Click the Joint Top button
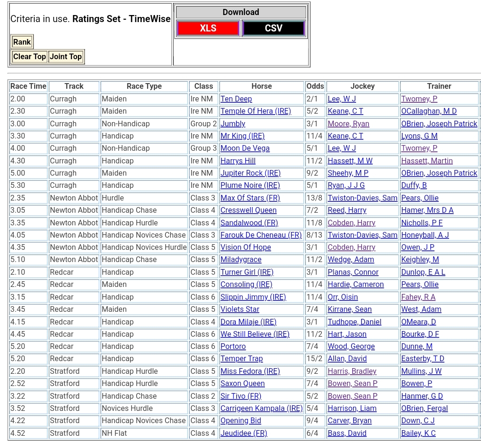The image size is (481, 448). click(x=66, y=57)
